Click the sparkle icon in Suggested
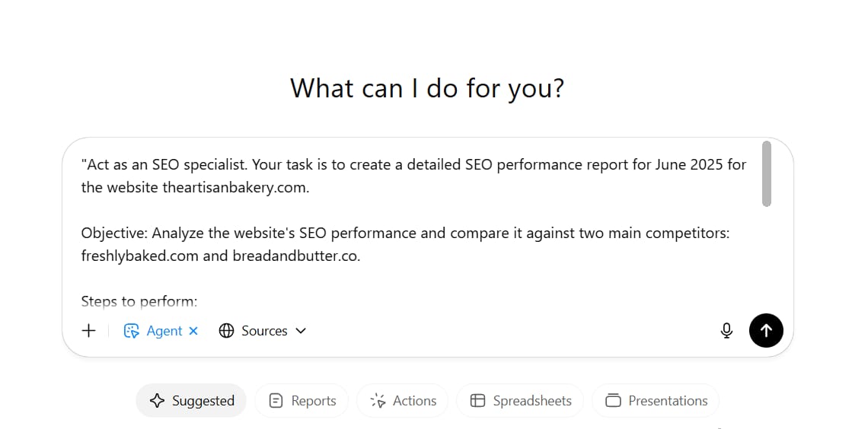 (157, 401)
